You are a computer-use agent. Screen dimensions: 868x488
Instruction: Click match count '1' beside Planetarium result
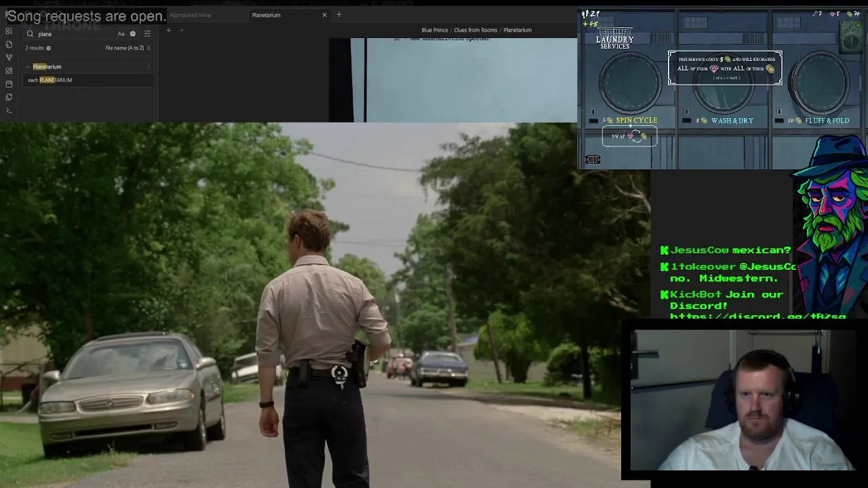(149, 66)
